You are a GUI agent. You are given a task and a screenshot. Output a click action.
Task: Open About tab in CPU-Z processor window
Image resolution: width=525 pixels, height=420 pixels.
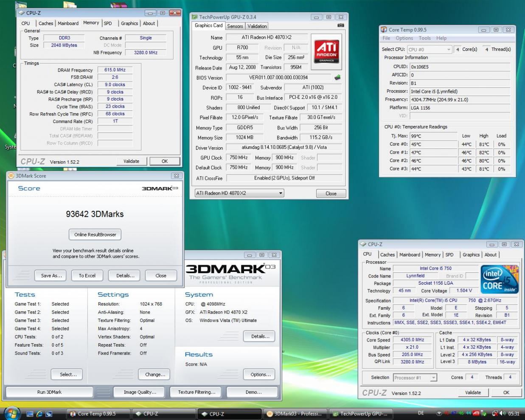click(x=491, y=255)
